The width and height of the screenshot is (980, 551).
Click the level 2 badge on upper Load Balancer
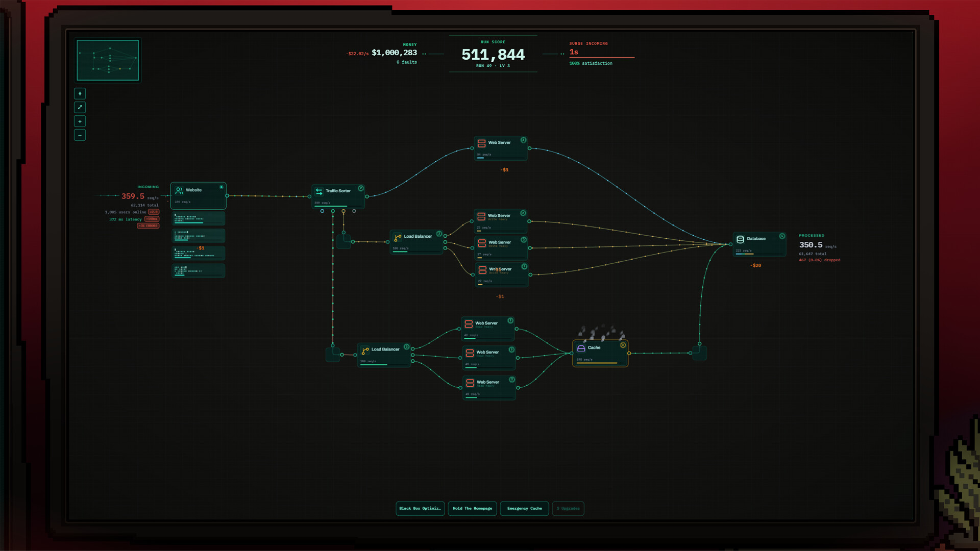[439, 234]
